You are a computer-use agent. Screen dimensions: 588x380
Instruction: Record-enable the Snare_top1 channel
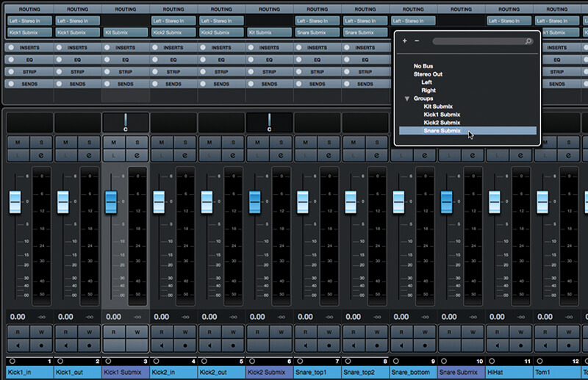click(329, 345)
